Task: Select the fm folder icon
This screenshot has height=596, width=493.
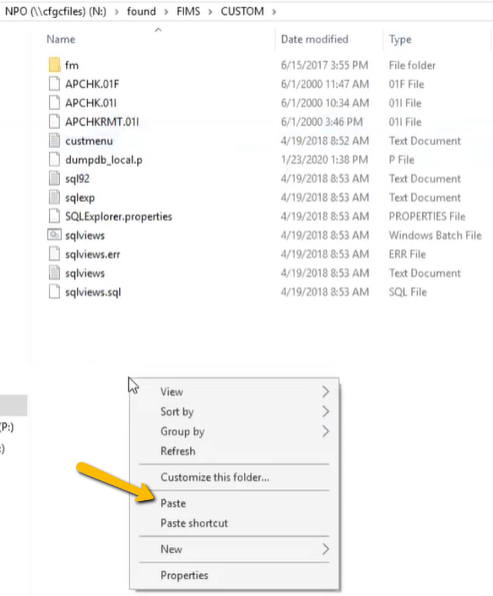Action: coord(54,65)
